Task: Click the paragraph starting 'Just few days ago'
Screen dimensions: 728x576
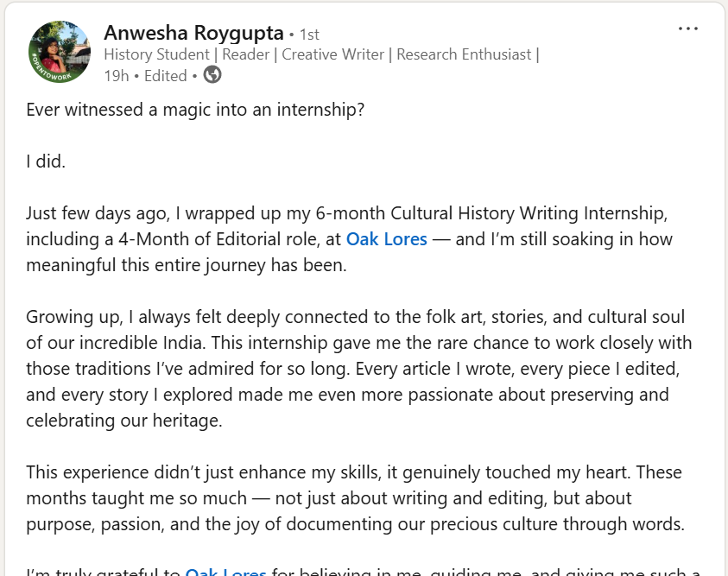Action: click(345, 239)
